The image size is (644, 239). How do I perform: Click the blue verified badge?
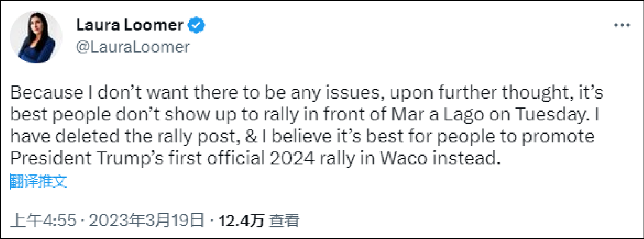click(197, 26)
